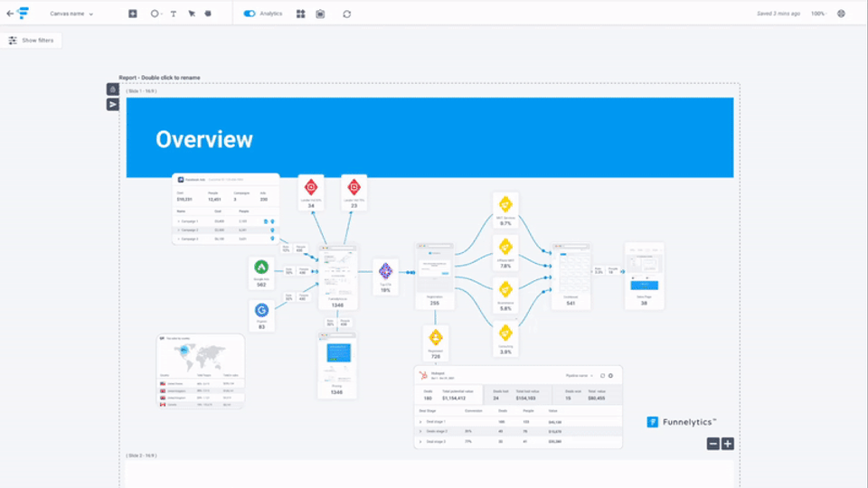868x488 pixels.
Task: Select the purple action node showing 19%
Action: (385, 277)
